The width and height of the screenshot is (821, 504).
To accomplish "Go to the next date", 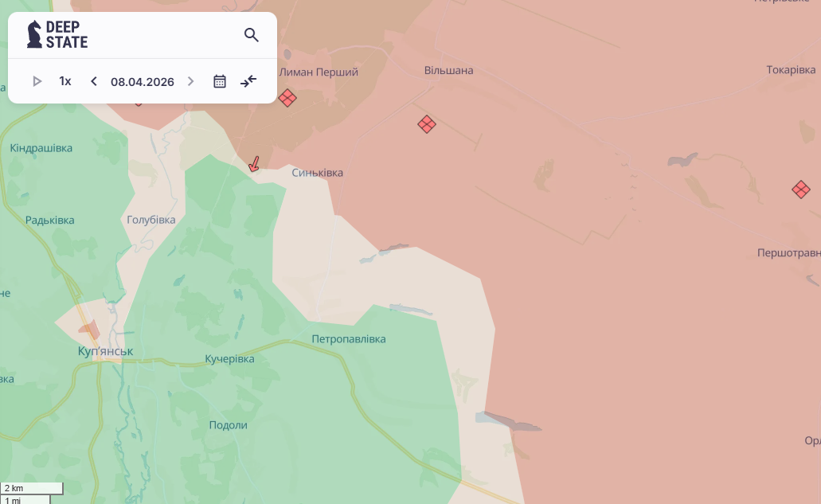I will coord(190,81).
